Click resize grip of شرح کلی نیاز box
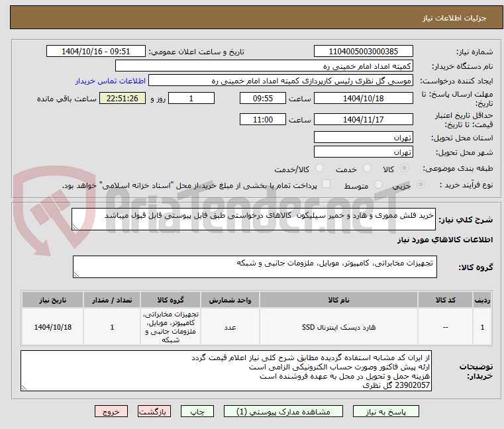 pos(75,227)
